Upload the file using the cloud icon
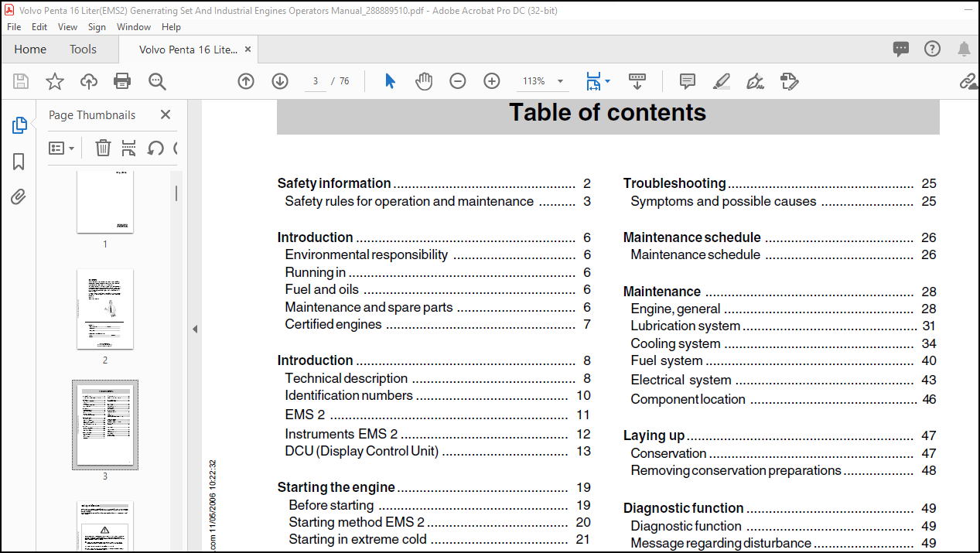This screenshot has height=553, width=980. click(89, 81)
